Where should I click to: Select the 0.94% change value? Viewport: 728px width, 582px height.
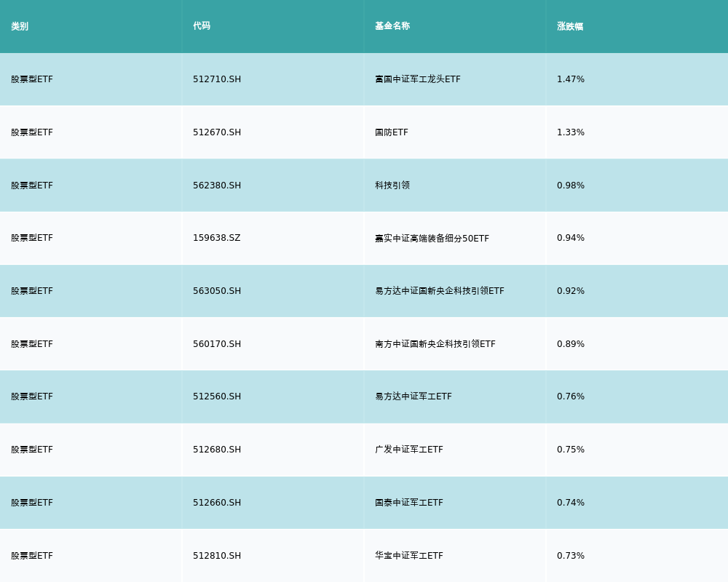pos(571,238)
